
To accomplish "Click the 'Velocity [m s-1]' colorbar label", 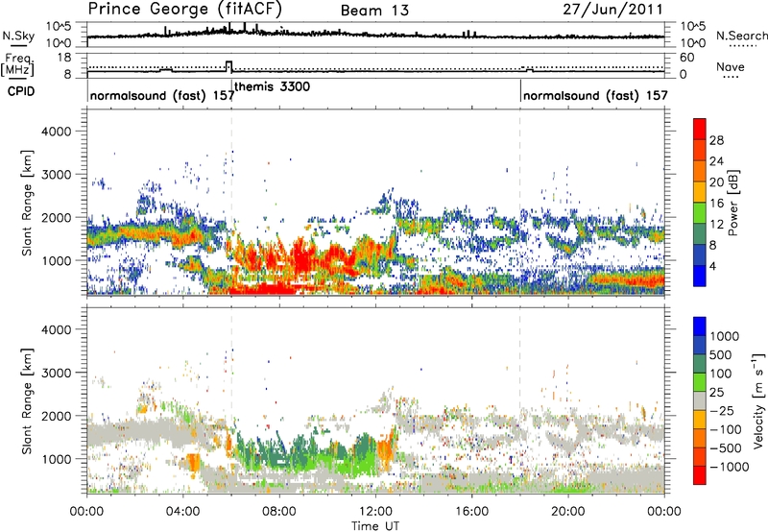I will (x=758, y=400).
